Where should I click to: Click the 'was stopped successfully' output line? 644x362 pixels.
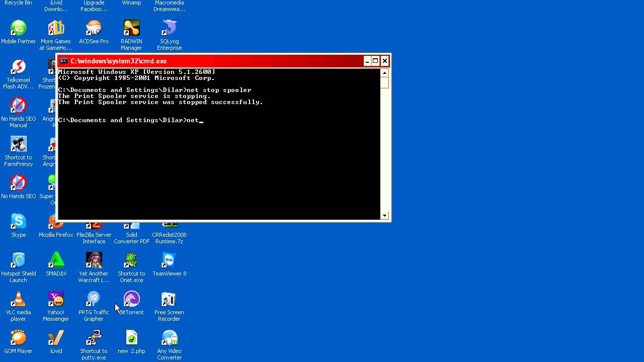160,102
